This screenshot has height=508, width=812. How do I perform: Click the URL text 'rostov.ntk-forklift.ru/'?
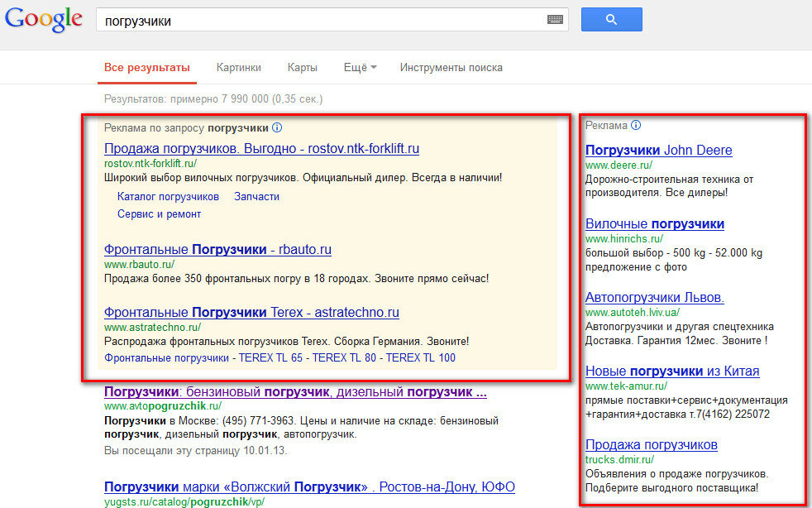[150, 163]
